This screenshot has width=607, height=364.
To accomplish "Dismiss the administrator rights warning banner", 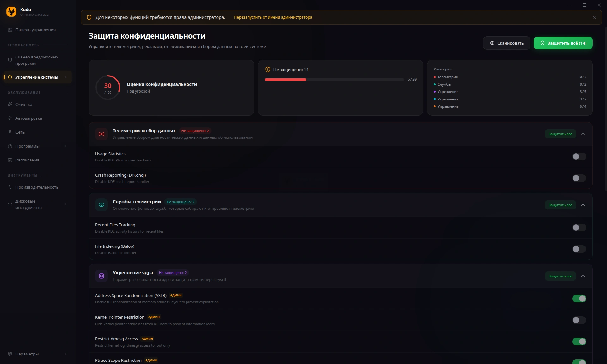I will [594, 17].
